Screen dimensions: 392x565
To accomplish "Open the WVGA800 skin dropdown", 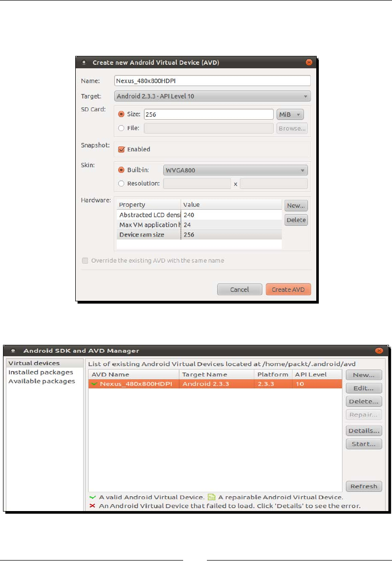I will coord(235,170).
